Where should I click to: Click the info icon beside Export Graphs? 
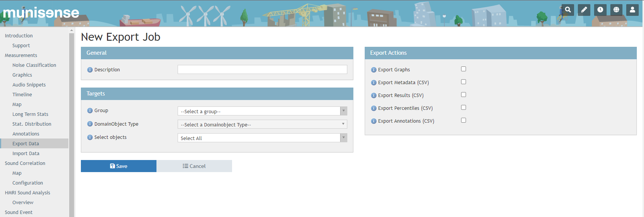[374, 70]
